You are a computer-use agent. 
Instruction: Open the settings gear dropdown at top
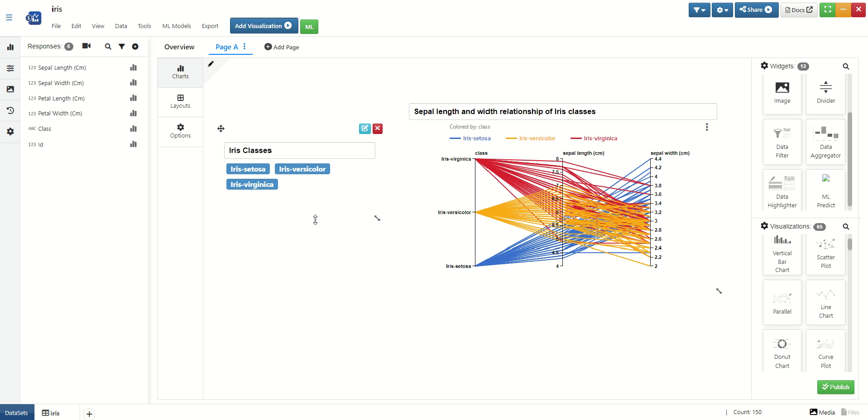pyautogui.click(x=722, y=10)
